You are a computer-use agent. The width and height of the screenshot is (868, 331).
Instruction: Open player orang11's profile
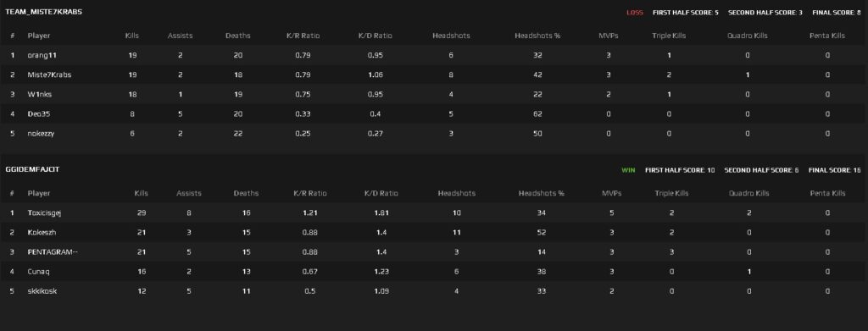[42, 55]
